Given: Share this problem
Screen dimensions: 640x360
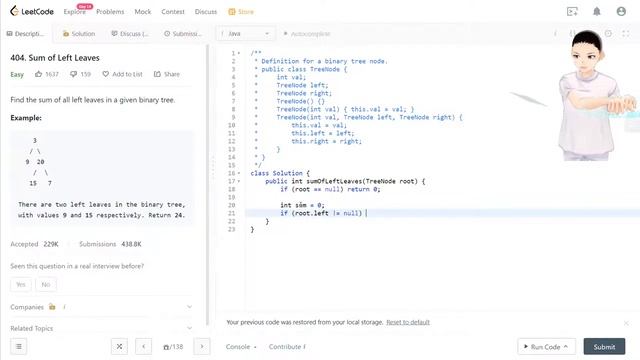Looking at the screenshot, I should tap(167, 74).
